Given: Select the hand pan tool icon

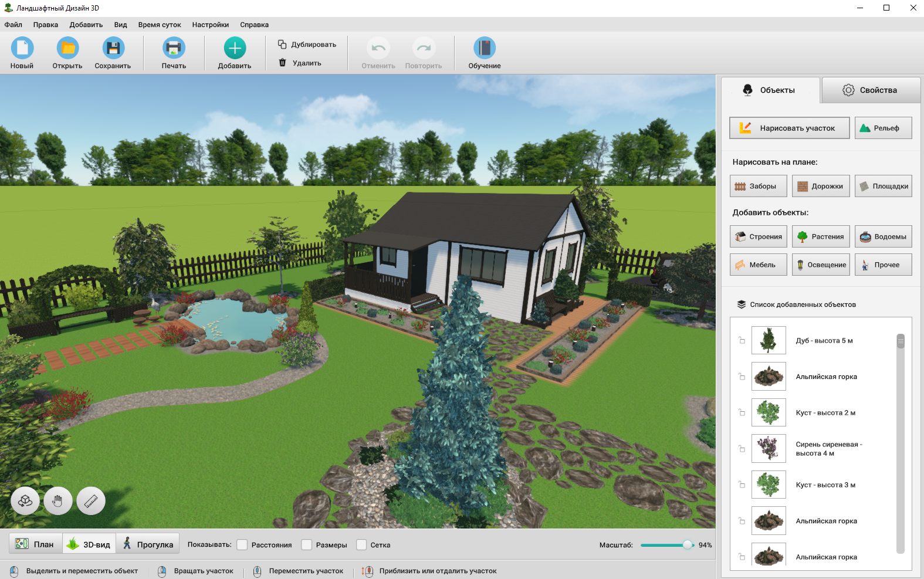Looking at the screenshot, I should [x=57, y=501].
